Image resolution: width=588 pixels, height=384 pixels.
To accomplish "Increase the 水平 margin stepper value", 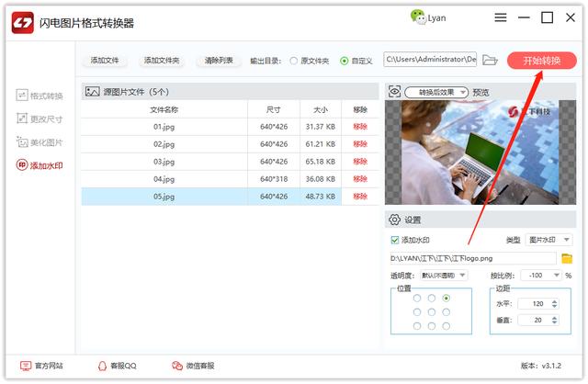I will coord(554,301).
